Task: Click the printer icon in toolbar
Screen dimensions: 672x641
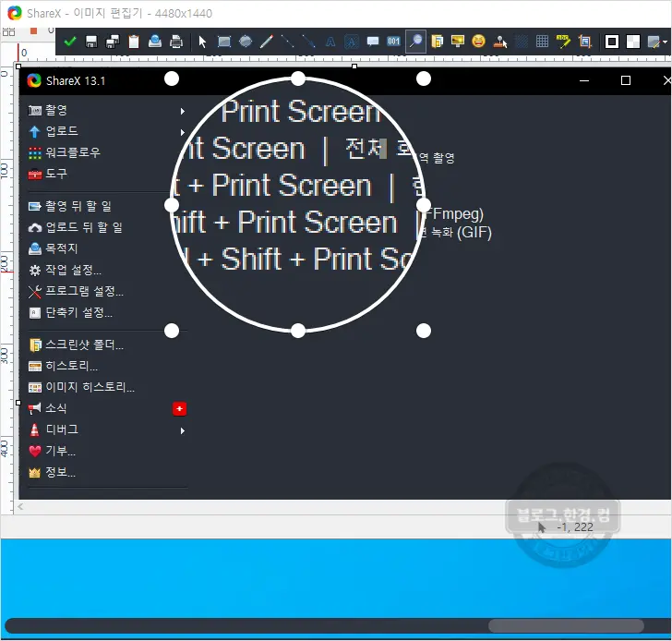Action: click(x=176, y=42)
